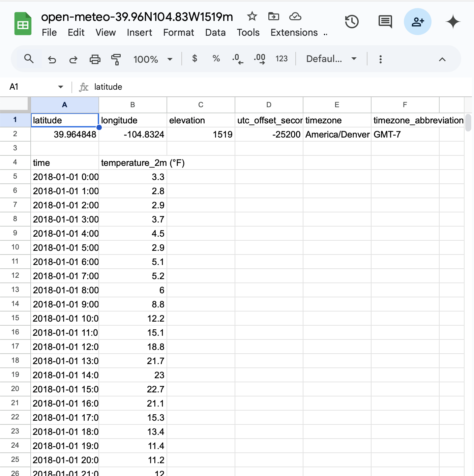Viewport: 474px width, 476px height.
Task: Expand the name box dropdown arrow
Action: pos(61,87)
